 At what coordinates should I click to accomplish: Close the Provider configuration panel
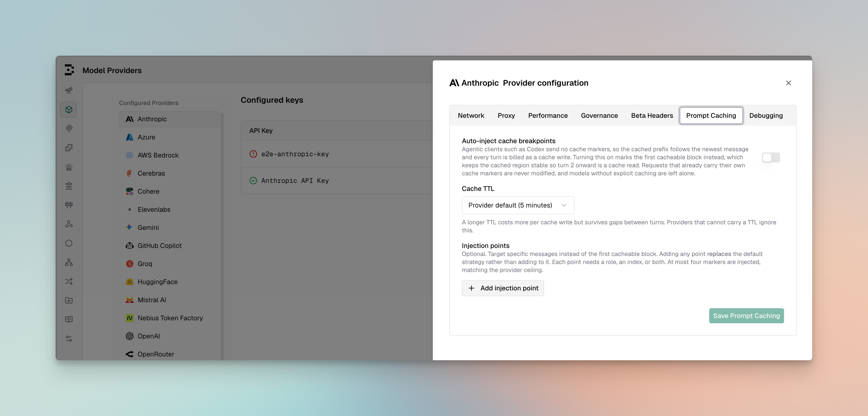788,83
